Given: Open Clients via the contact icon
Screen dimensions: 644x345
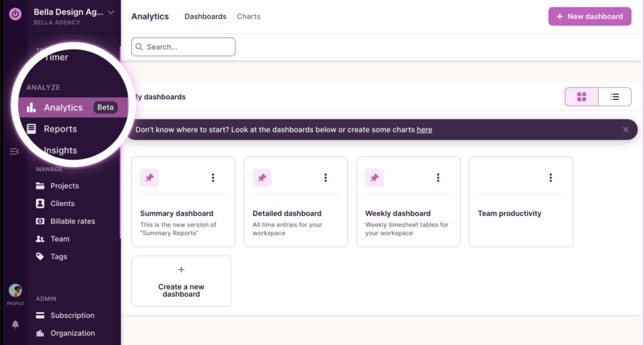Looking at the screenshot, I should coord(40,204).
